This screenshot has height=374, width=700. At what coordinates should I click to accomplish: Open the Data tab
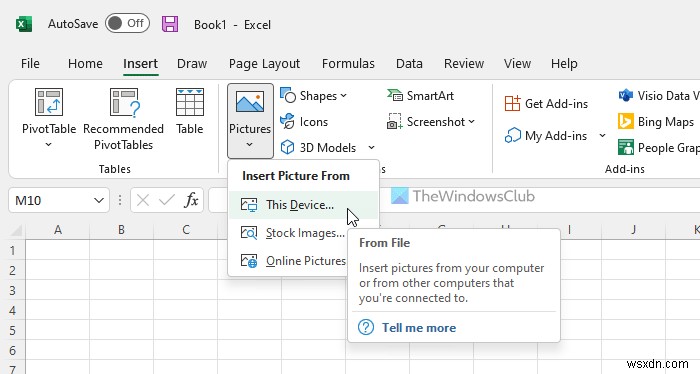(x=409, y=64)
